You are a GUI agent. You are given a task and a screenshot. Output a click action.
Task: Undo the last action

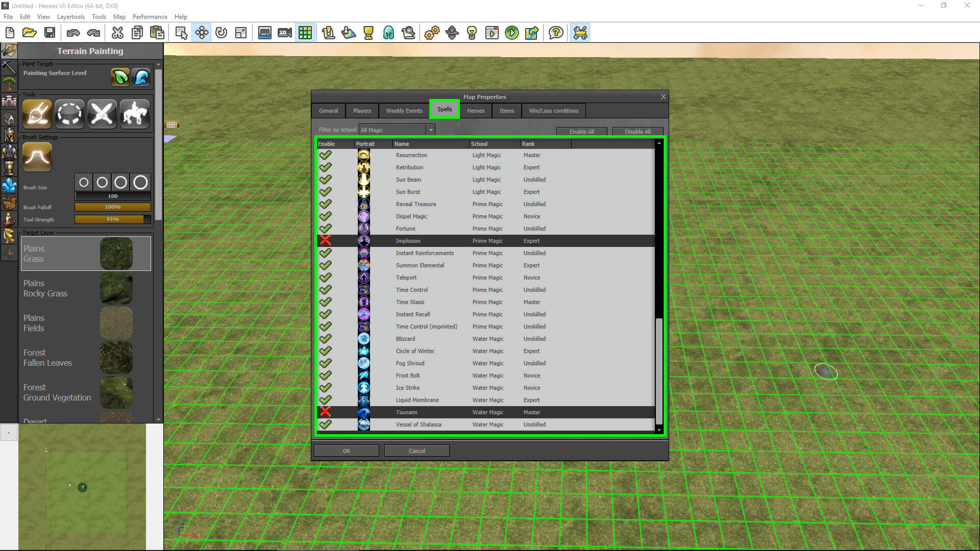pos(73,33)
